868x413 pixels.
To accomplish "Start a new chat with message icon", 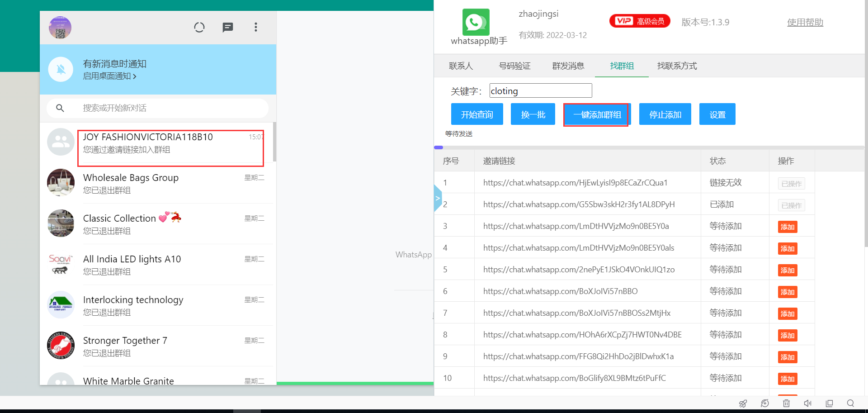I will [228, 28].
